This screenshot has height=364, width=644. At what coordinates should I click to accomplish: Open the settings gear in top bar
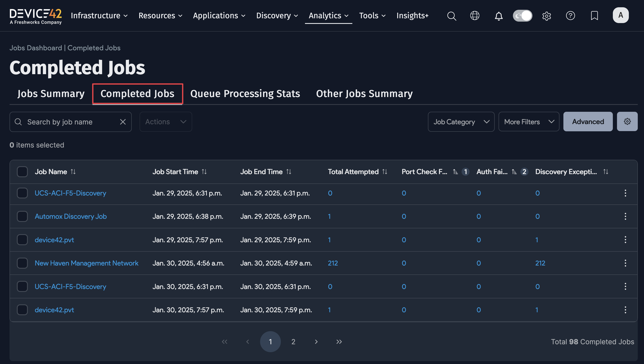pyautogui.click(x=547, y=16)
